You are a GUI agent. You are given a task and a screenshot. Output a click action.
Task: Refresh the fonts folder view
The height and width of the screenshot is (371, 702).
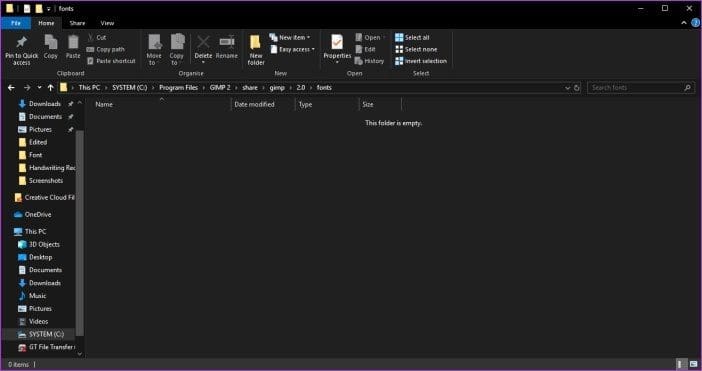click(x=577, y=88)
